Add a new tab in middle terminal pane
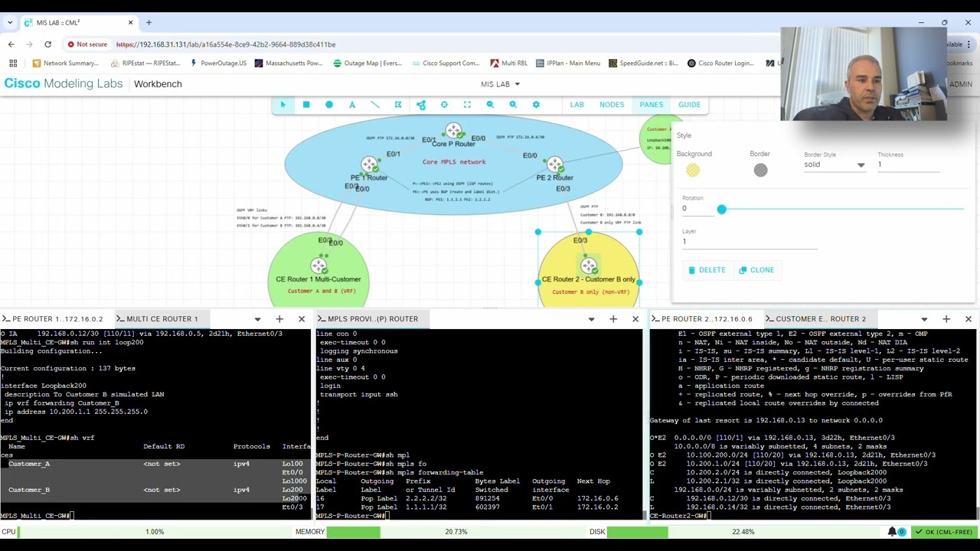 [613, 318]
